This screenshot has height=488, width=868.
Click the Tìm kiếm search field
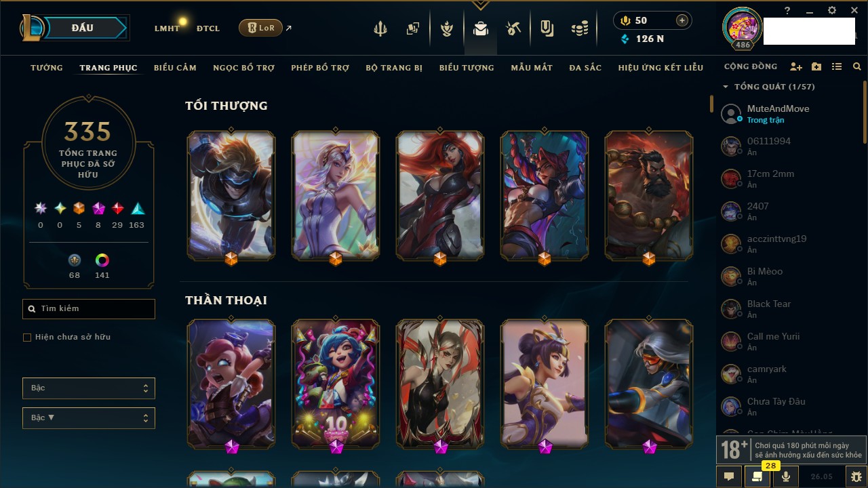pyautogui.click(x=89, y=309)
